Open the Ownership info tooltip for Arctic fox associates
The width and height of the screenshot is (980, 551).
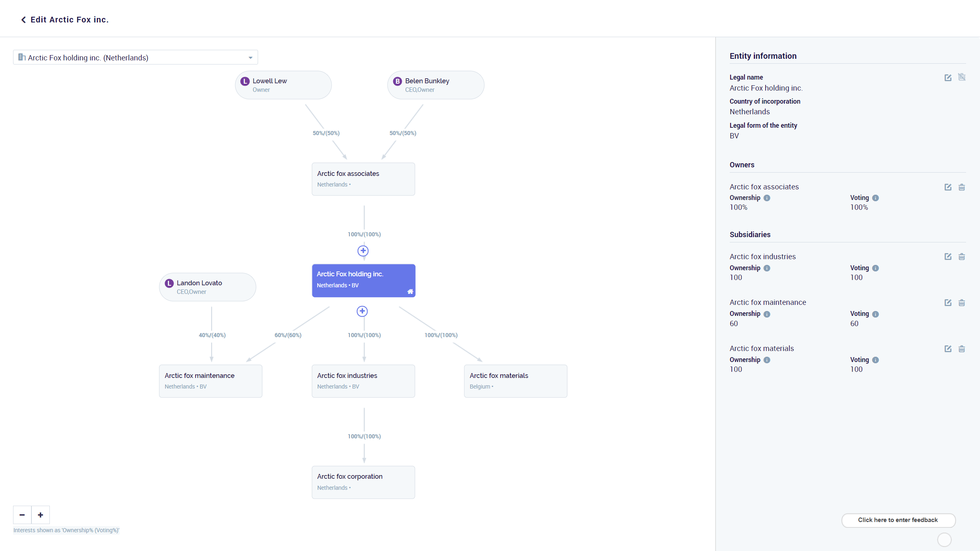[x=767, y=198]
